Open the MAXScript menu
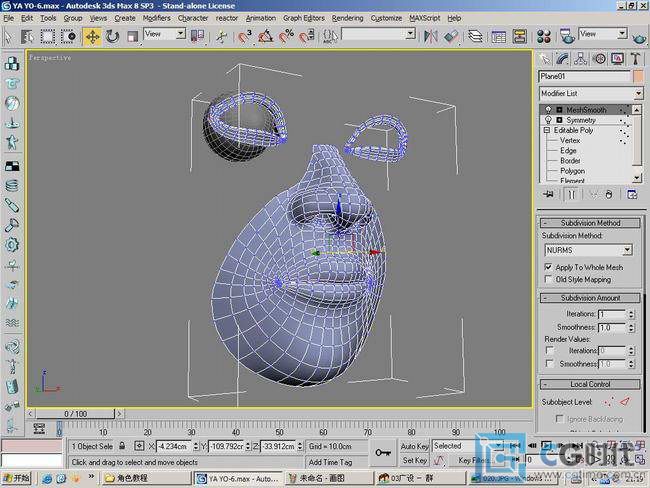 point(424,18)
